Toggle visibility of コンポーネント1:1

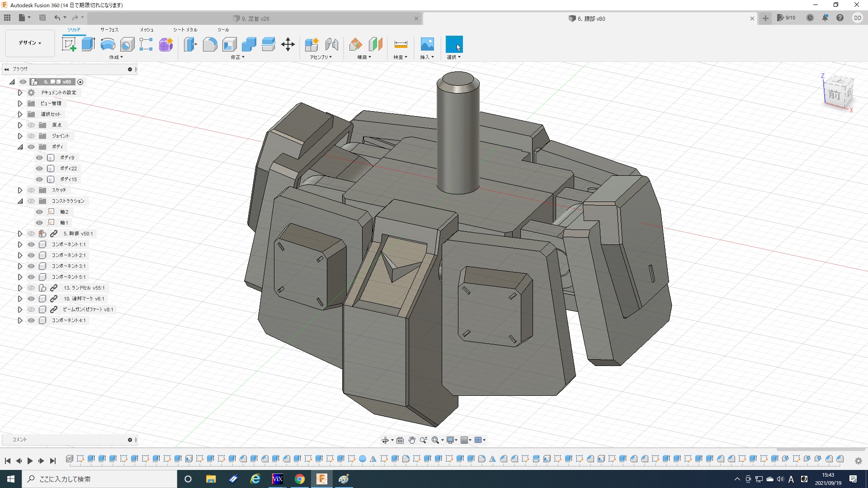pos(31,244)
